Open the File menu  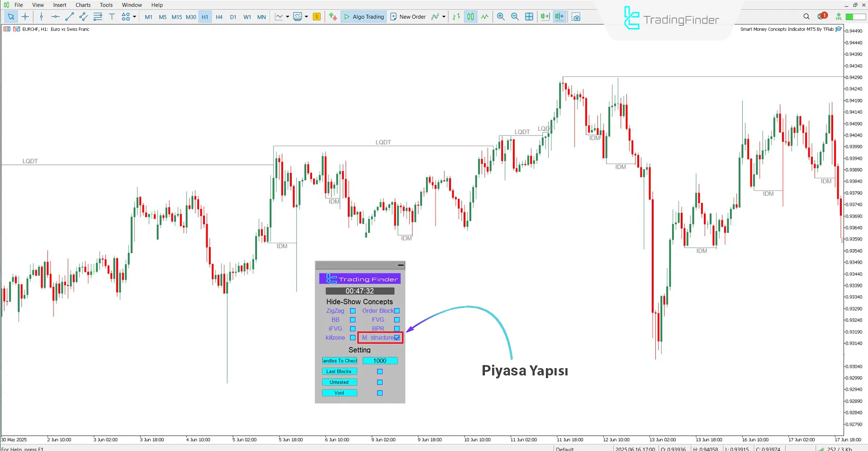tap(19, 5)
